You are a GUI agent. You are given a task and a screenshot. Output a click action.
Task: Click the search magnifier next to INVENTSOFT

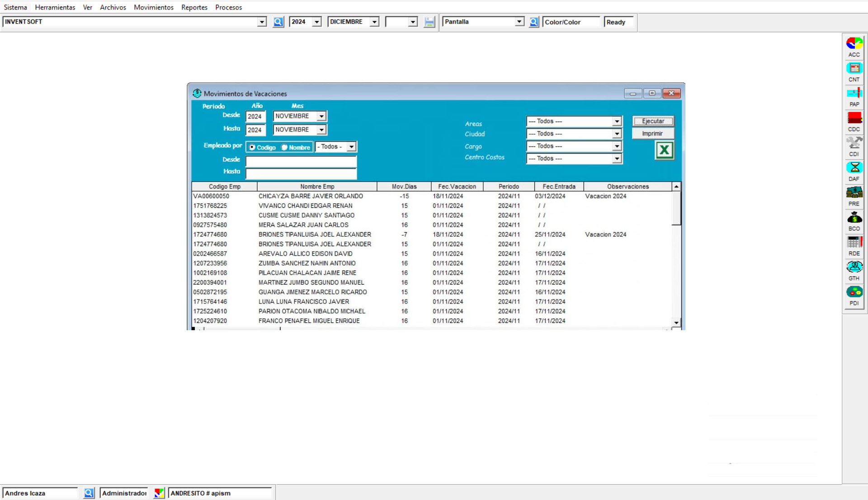(278, 22)
